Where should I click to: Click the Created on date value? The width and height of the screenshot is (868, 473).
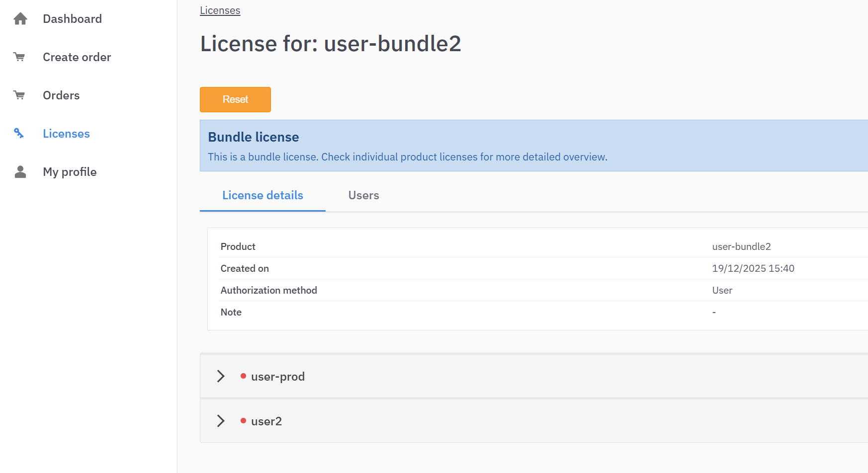[x=753, y=268]
